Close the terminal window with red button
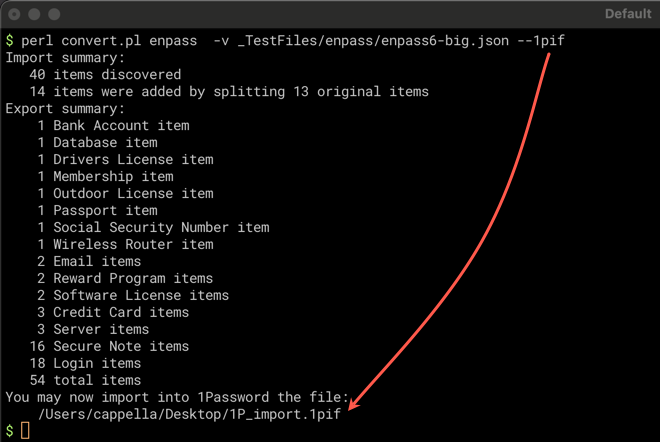Screen dimensions: 660x442 tap(13, 15)
